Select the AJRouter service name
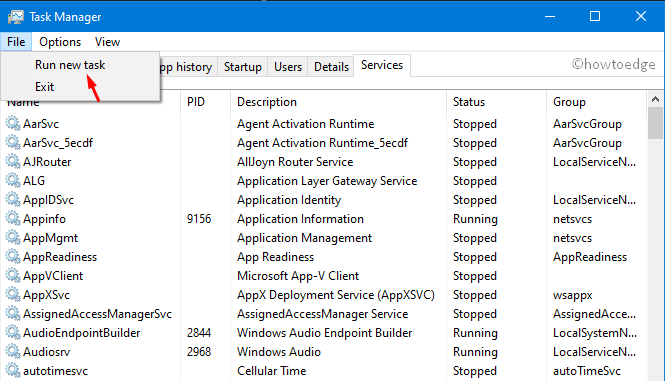The width and height of the screenshot is (665, 381). click(47, 162)
